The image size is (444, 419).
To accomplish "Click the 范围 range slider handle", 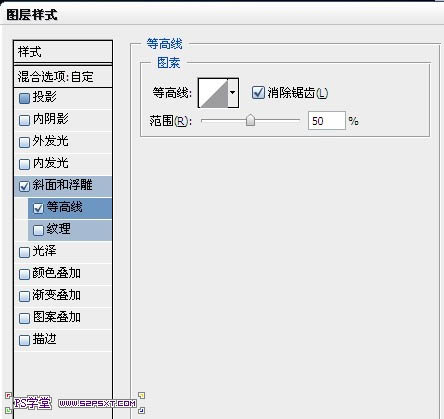I will (250, 120).
